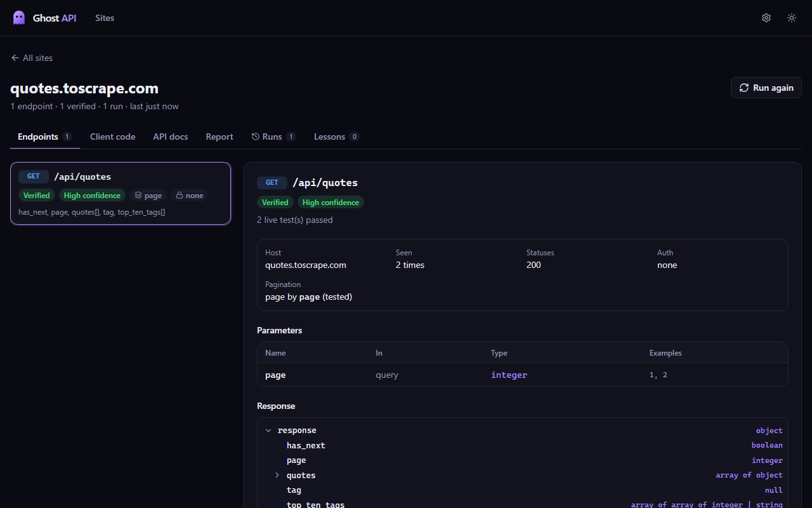Switch to the Report tab

pos(219,137)
